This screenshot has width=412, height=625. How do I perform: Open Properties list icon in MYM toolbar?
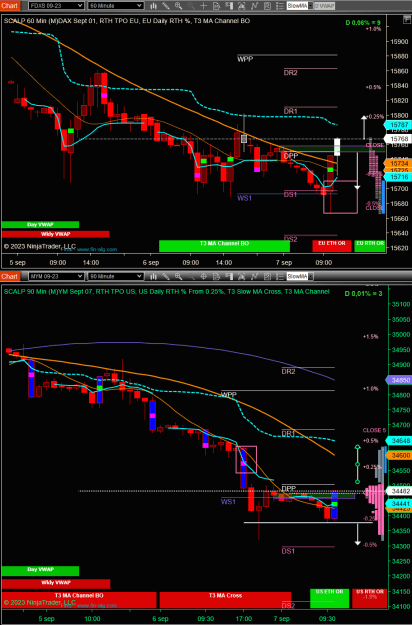(280, 276)
